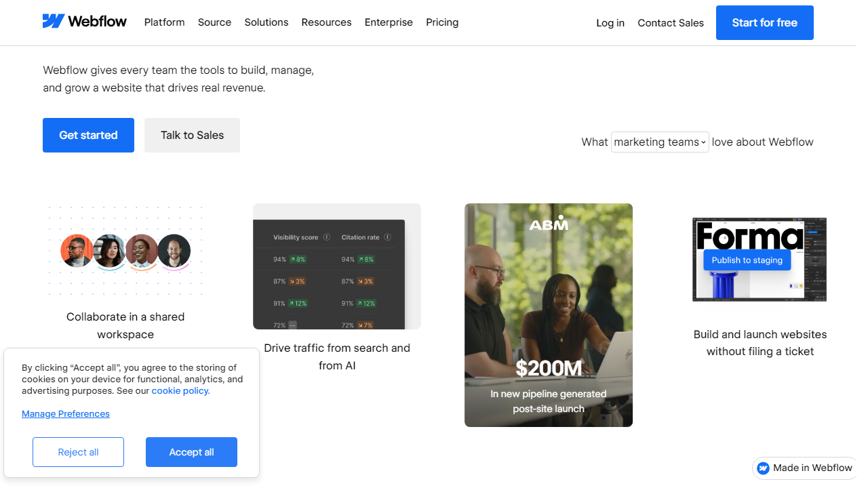Open the Platform menu

pyautogui.click(x=165, y=22)
